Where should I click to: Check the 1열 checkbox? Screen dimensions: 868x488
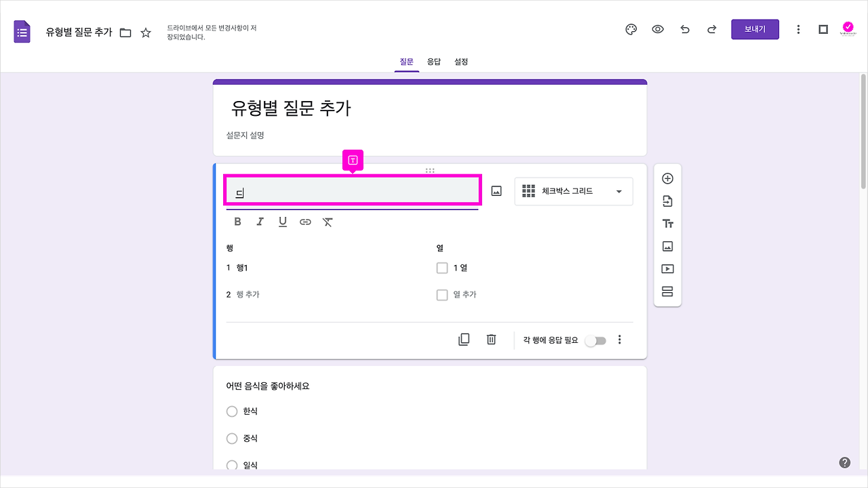tap(441, 268)
